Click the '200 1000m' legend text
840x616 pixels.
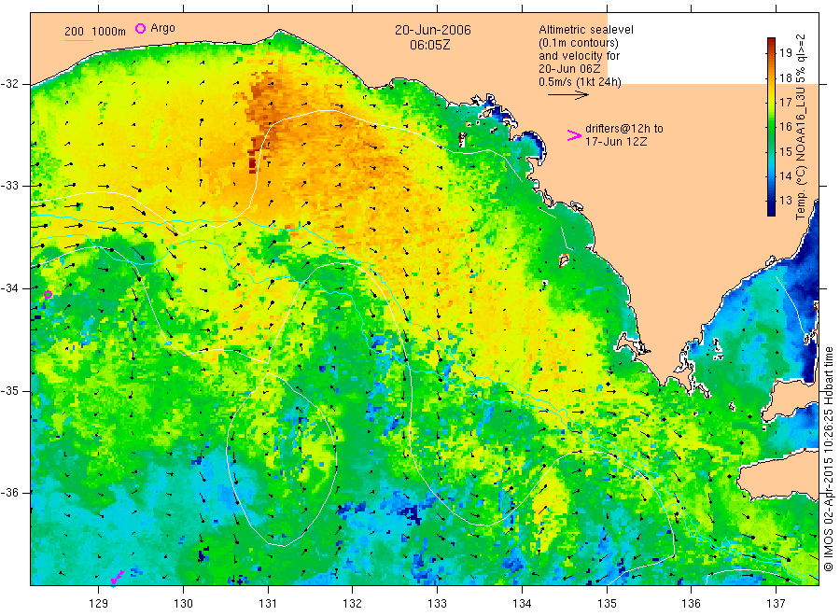tap(95, 32)
